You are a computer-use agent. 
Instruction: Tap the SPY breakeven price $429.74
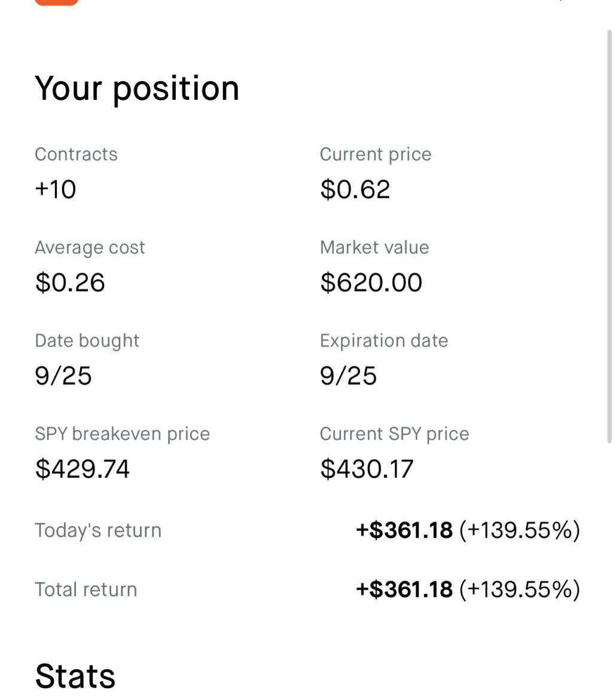click(x=83, y=469)
